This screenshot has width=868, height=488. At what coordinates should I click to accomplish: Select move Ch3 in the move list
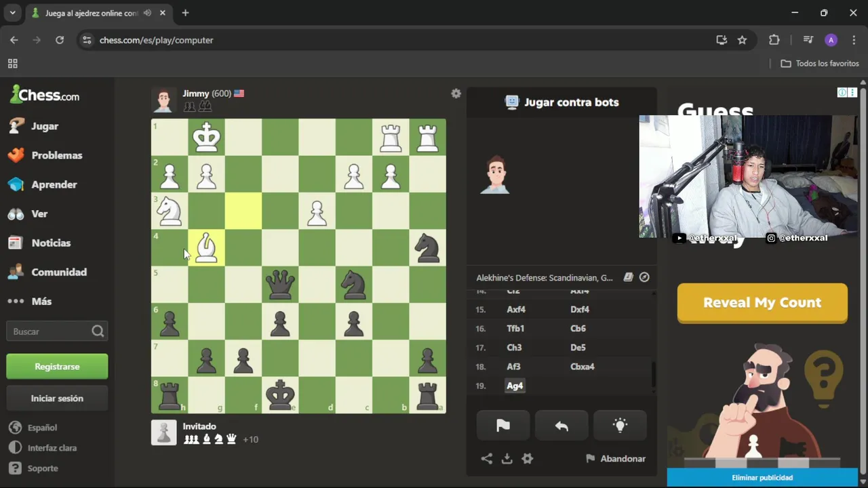[514, 348]
